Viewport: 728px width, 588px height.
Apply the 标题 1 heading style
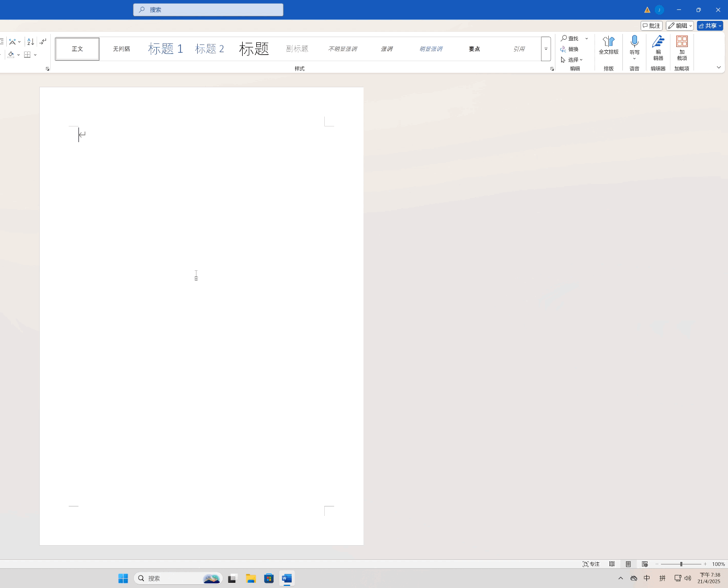(x=166, y=49)
